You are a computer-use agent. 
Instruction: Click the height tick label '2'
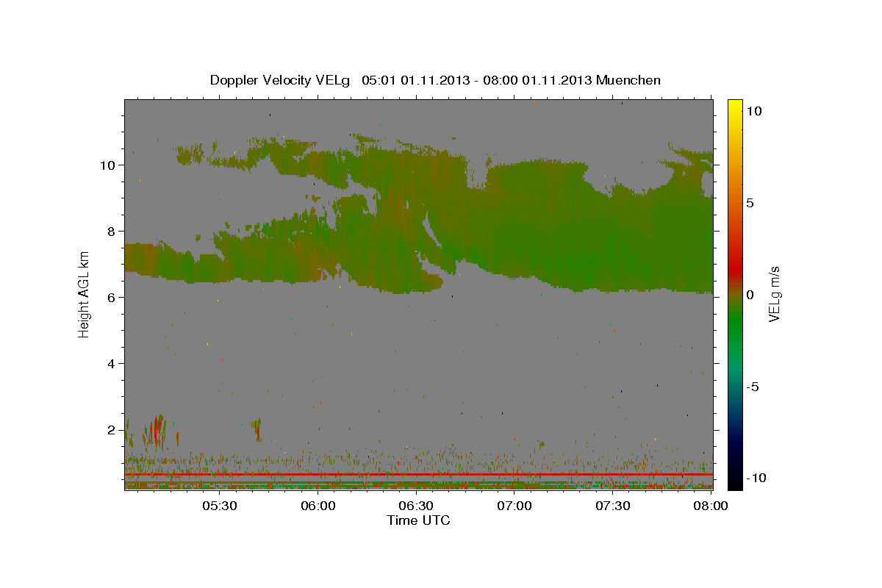coord(111,429)
